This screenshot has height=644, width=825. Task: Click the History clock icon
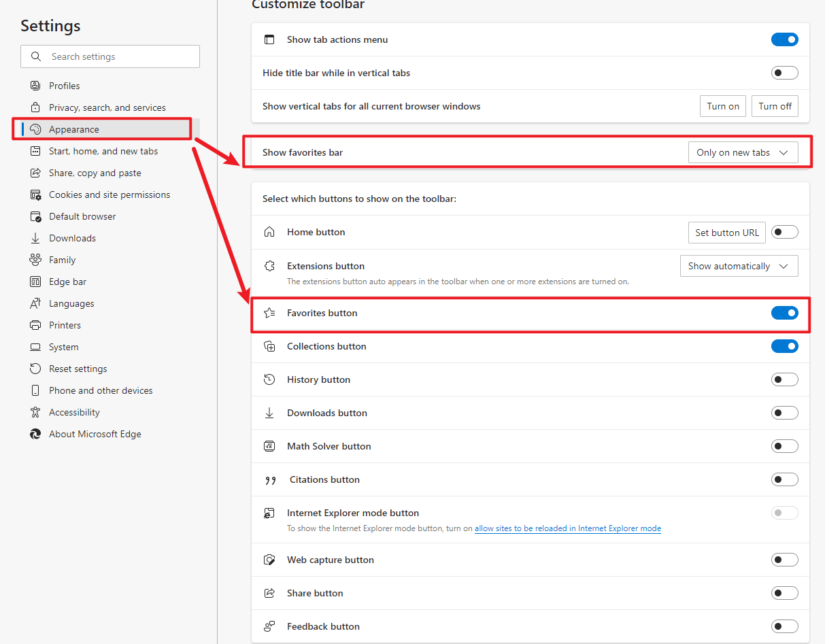[x=269, y=379]
